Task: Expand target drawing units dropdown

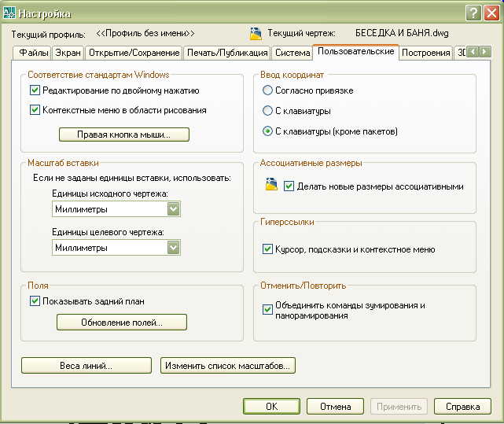Action: click(x=174, y=248)
